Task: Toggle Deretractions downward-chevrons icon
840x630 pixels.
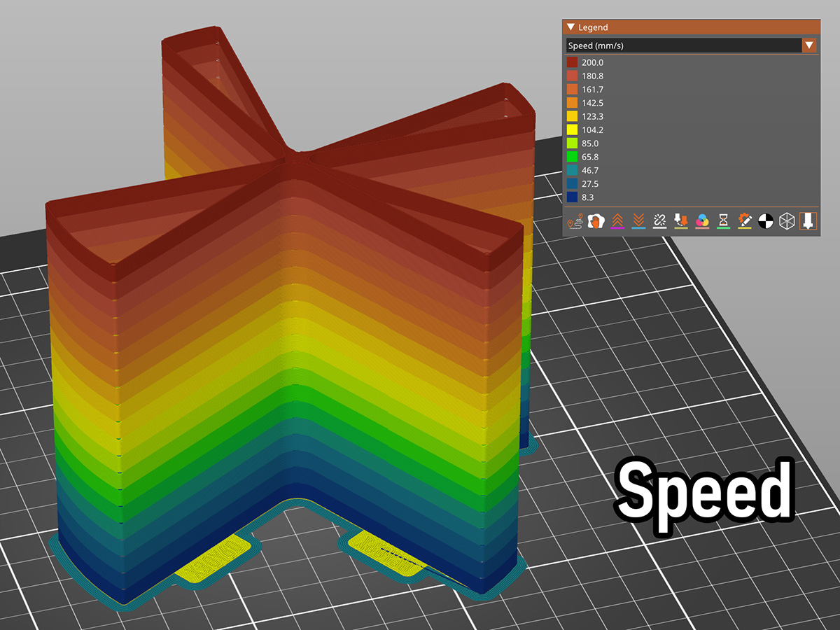Action: click(x=638, y=221)
